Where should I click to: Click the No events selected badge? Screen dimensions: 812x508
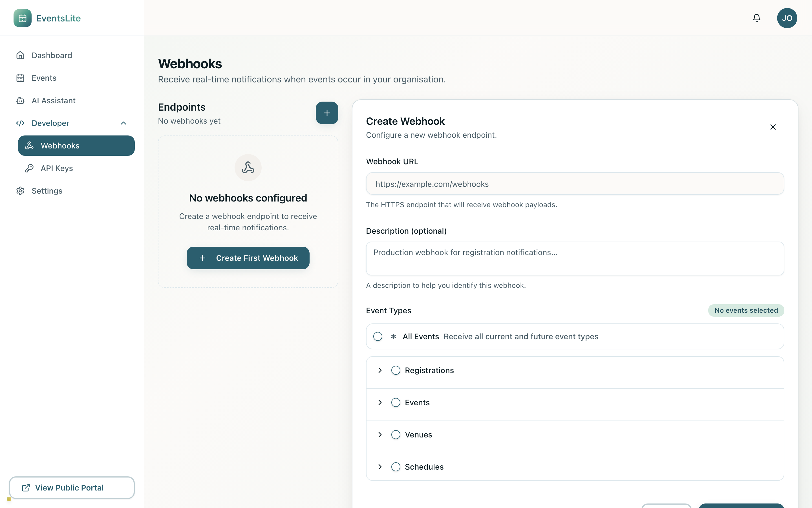pyautogui.click(x=746, y=310)
